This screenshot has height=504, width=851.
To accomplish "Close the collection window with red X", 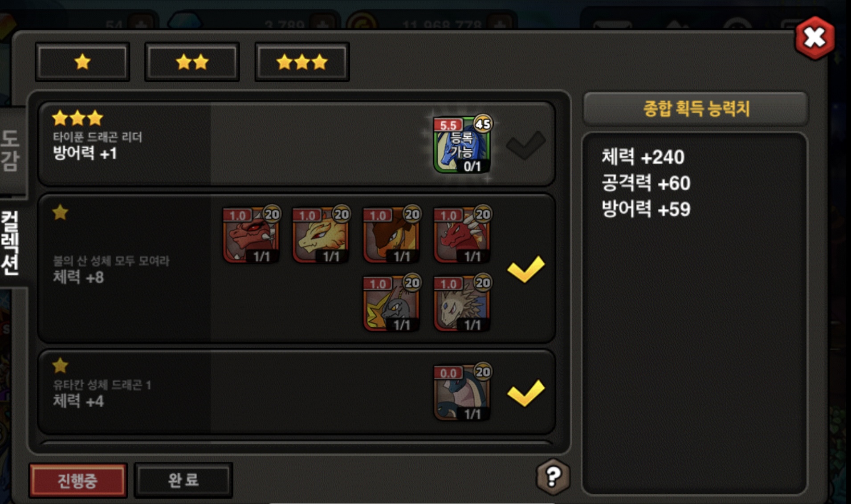I will 814,38.
